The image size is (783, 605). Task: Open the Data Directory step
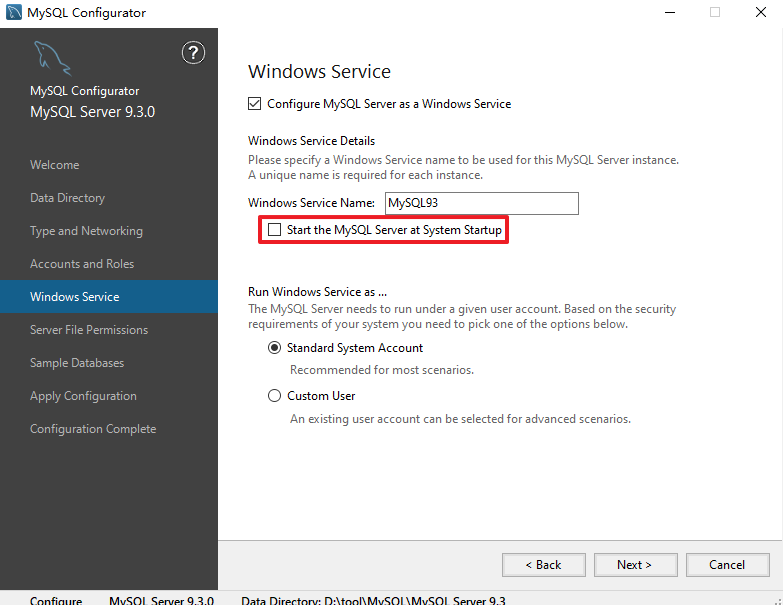tap(67, 198)
